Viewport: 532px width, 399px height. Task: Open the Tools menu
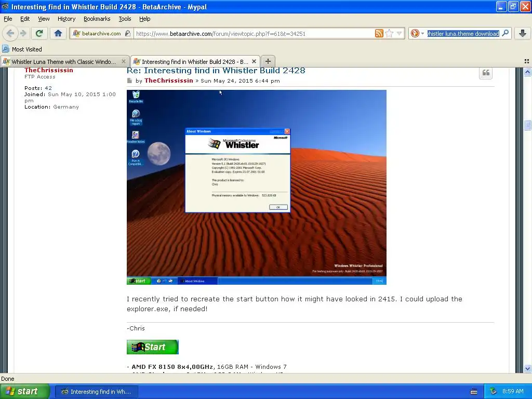click(125, 19)
